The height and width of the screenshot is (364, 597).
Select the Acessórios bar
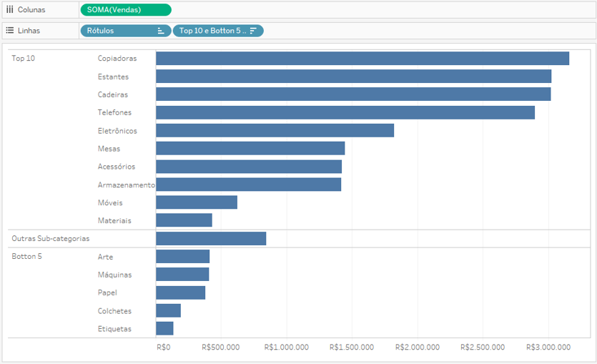(x=249, y=167)
